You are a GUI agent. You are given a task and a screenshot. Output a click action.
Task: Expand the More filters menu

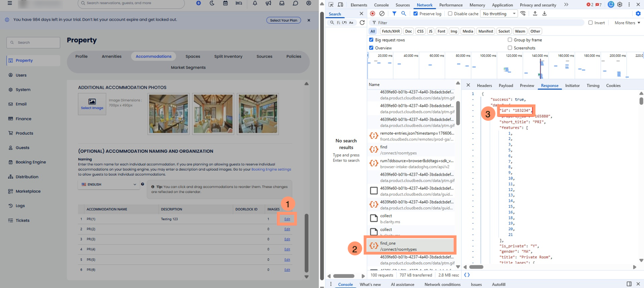pyautogui.click(x=627, y=23)
